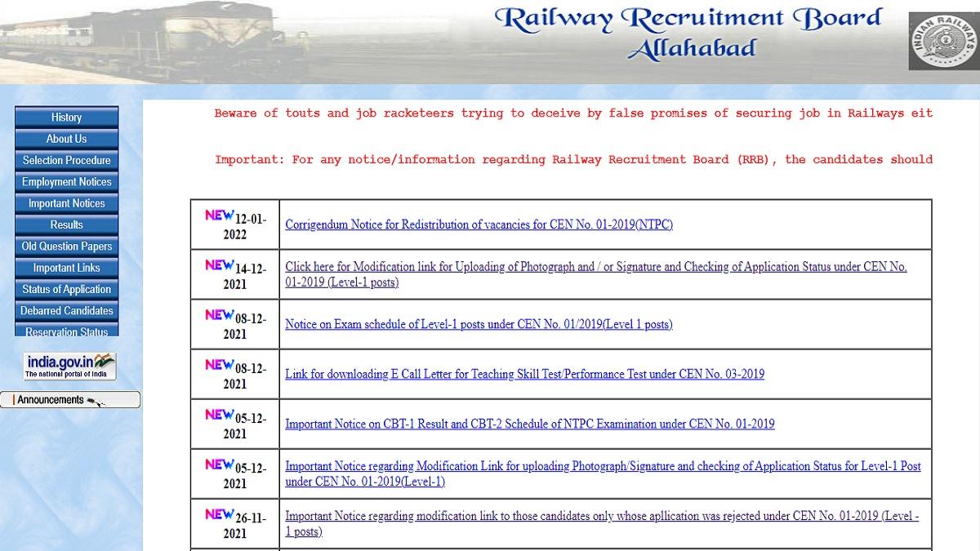Open the About Us page
This screenshot has height=551, width=980.
point(66,139)
